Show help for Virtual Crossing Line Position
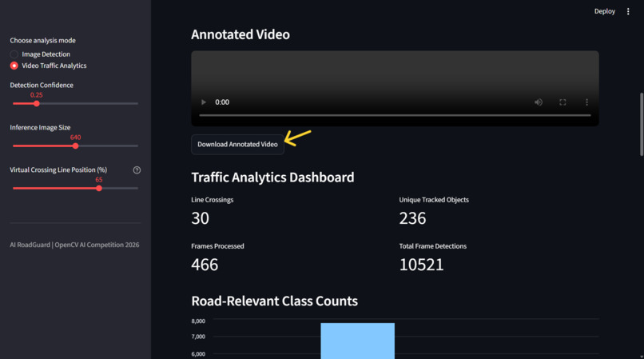644x359 pixels. coord(137,170)
